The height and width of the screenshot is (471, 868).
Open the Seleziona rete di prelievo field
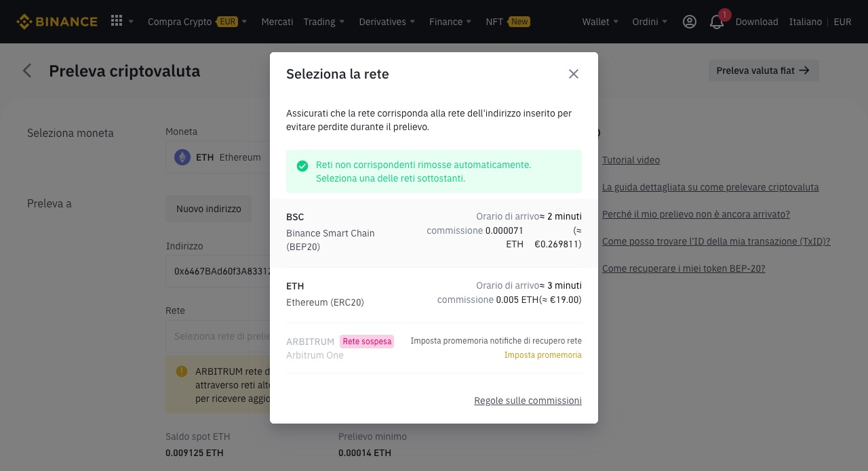218,336
